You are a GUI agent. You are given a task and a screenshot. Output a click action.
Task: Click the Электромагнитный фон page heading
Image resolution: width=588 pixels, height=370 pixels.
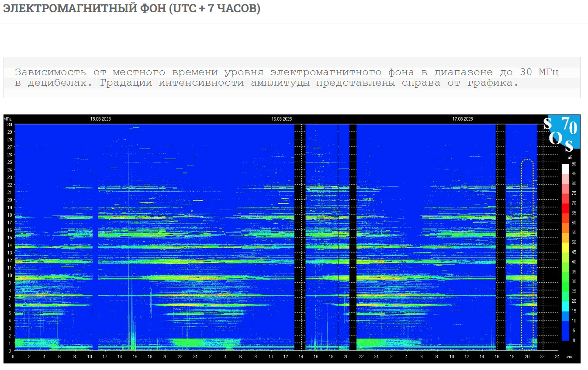[131, 8]
